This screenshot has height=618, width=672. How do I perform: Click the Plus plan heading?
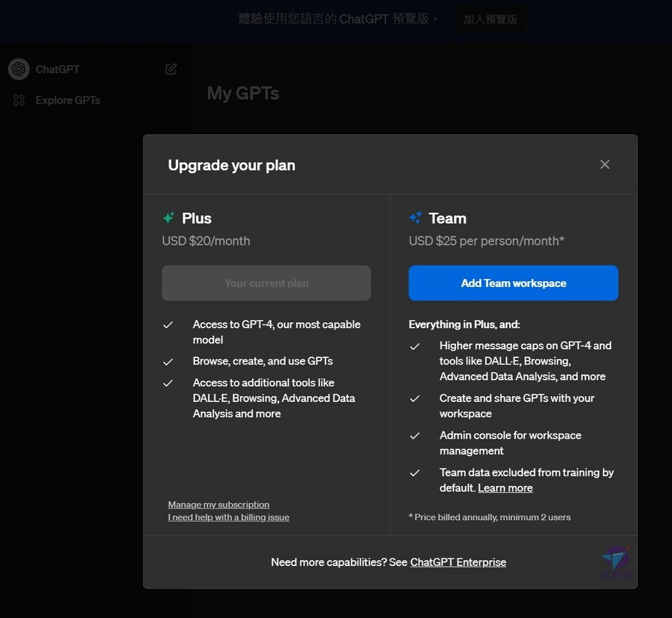click(x=197, y=218)
